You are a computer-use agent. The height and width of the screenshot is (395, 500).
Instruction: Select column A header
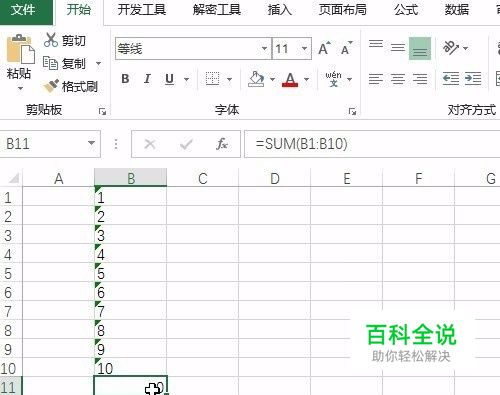click(59, 178)
